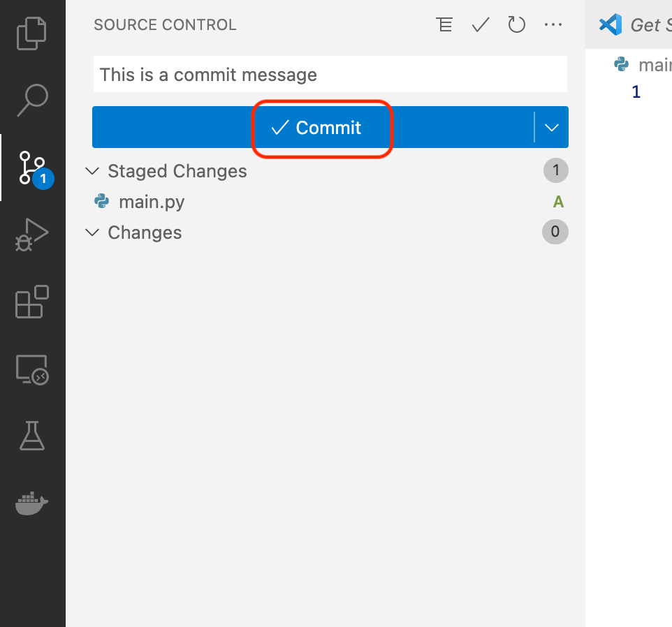Select staged file main.py
Viewport: 672px width, 627px height.
pyautogui.click(x=327, y=202)
